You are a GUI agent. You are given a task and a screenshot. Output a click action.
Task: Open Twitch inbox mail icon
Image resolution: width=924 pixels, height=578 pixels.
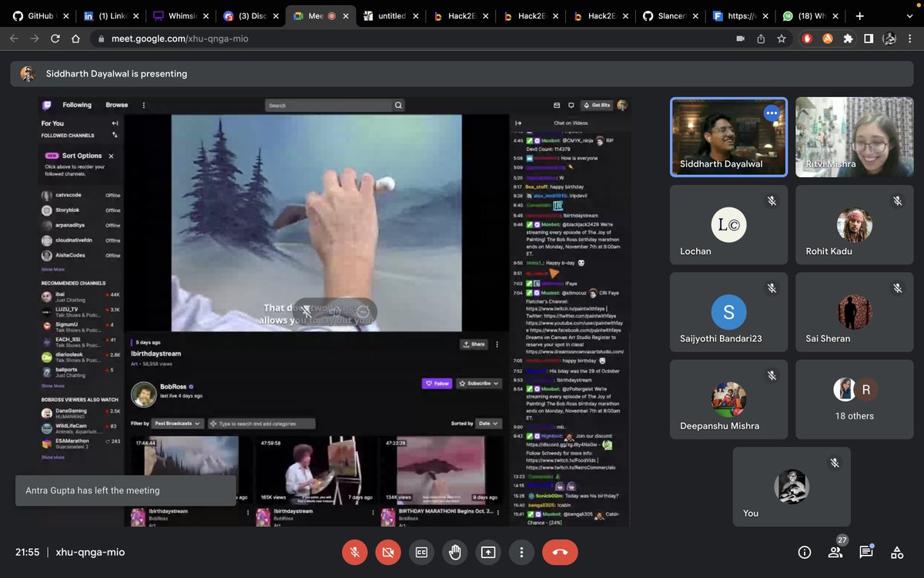point(557,106)
